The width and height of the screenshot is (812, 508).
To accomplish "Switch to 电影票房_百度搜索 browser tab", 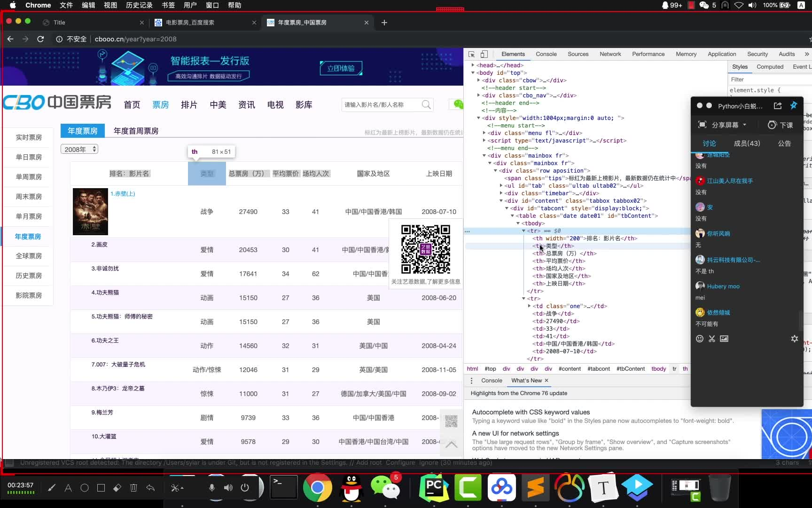I will click(x=204, y=23).
